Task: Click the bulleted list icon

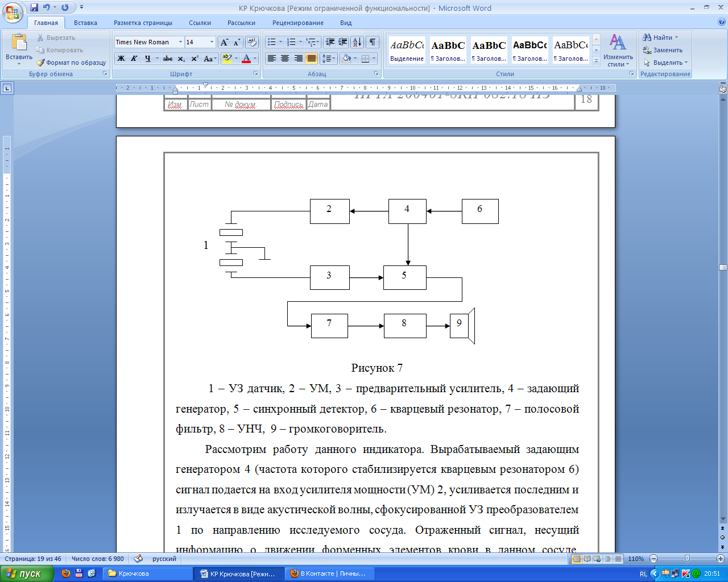Action: [272, 42]
